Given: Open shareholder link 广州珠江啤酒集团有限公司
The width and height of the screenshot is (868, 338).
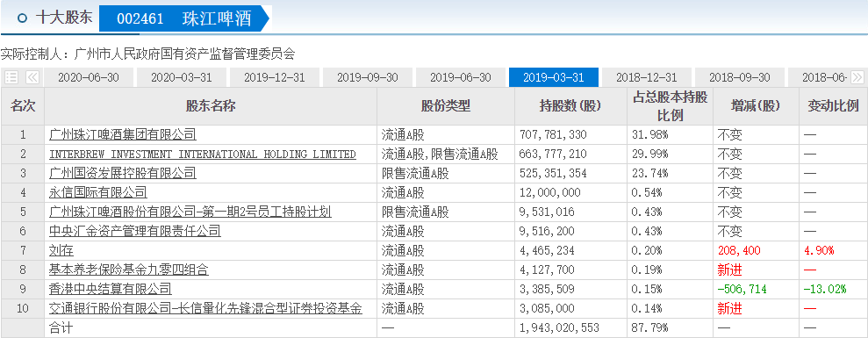Looking at the screenshot, I should pyautogui.click(x=123, y=134).
